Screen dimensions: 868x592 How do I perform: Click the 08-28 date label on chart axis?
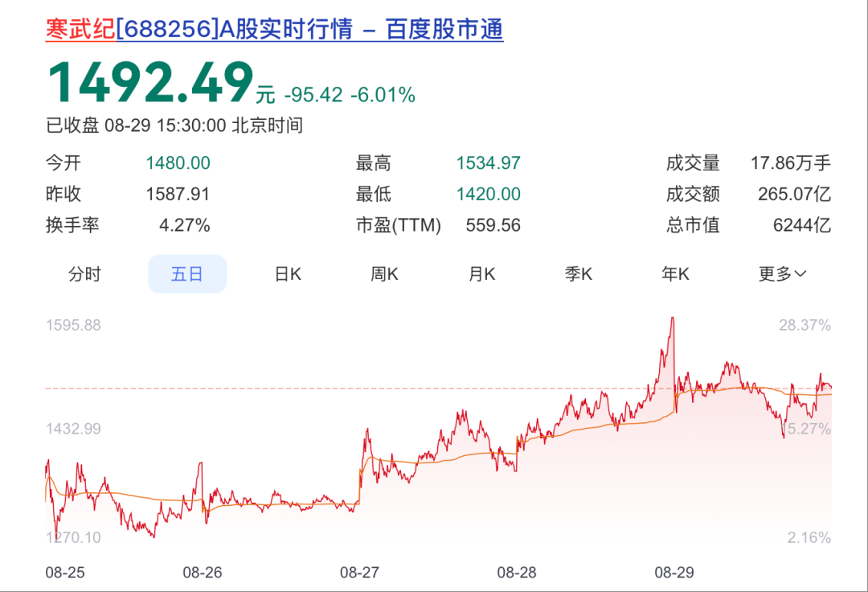pyautogui.click(x=517, y=573)
